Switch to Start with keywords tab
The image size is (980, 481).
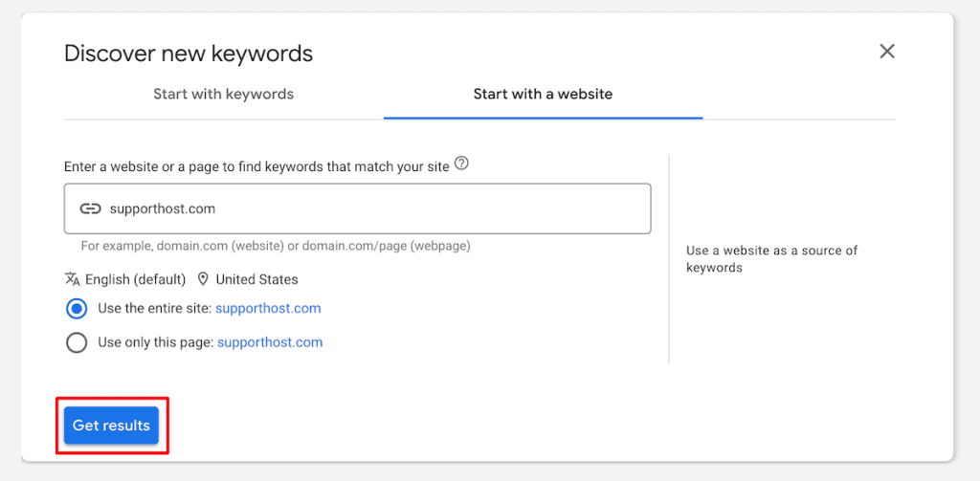tap(224, 95)
